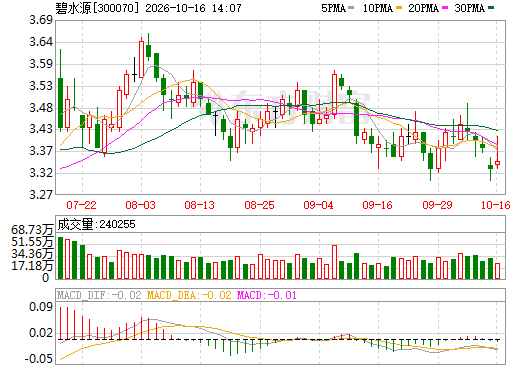This screenshot has width=520, height=365.
Task: Click the 成交量:240255 volume label
Action: click(96, 224)
